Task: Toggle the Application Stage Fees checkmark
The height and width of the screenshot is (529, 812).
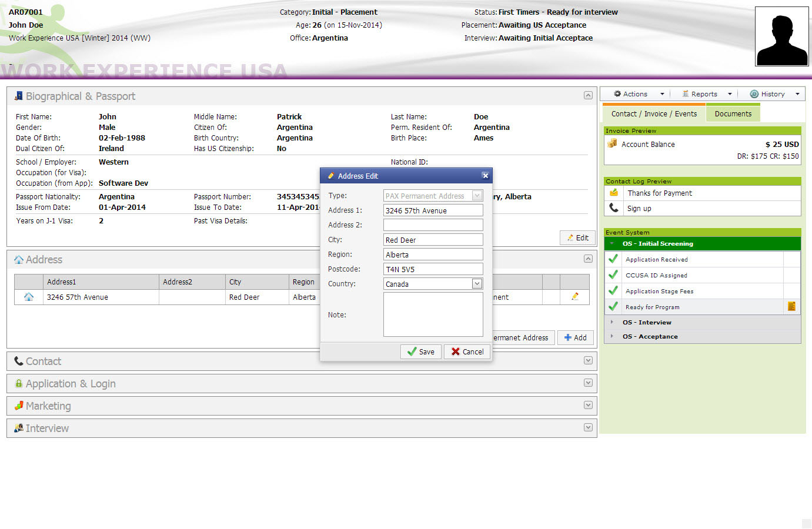Action: pos(613,291)
